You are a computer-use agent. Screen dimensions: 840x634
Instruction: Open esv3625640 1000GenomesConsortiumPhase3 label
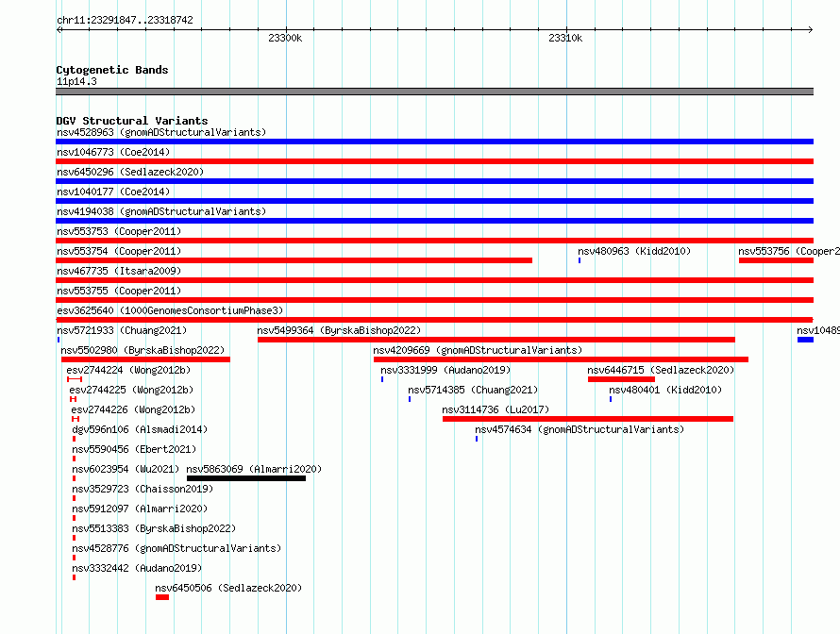coord(170,310)
